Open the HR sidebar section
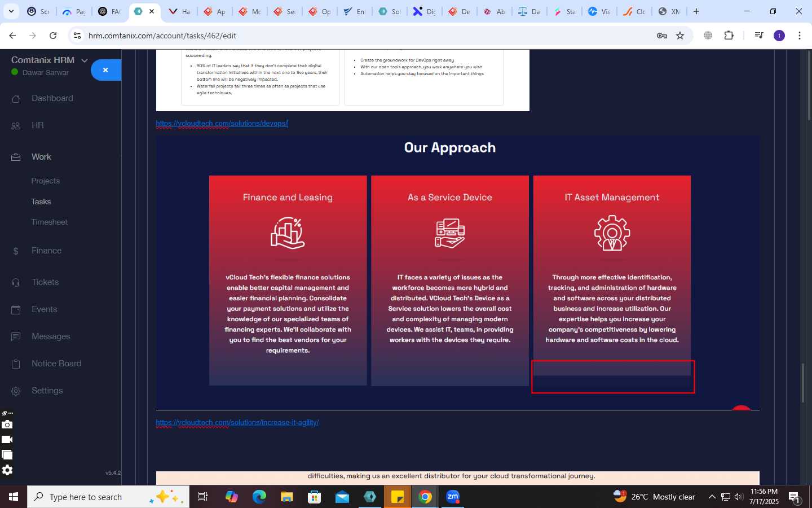This screenshot has width=812, height=508. coord(38,125)
